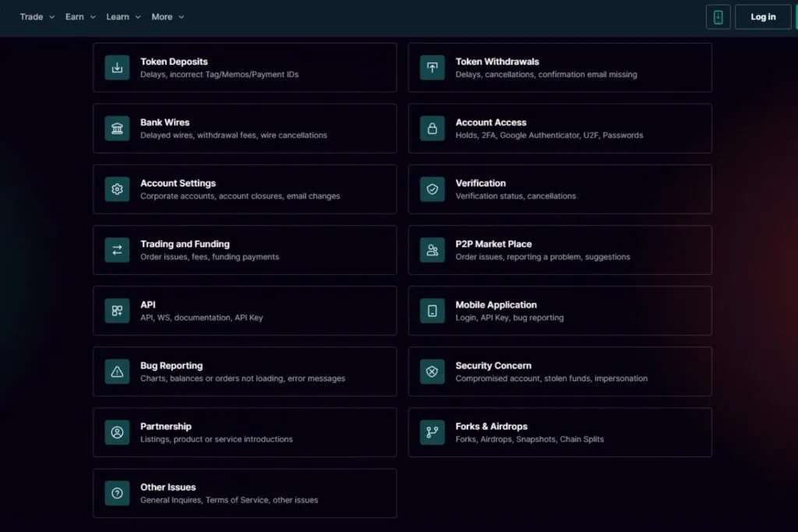Viewport: 798px width, 532px height.
Task: Click the Mobile Application phone icon
Action: pyautogui.click(x=432, y=311)
